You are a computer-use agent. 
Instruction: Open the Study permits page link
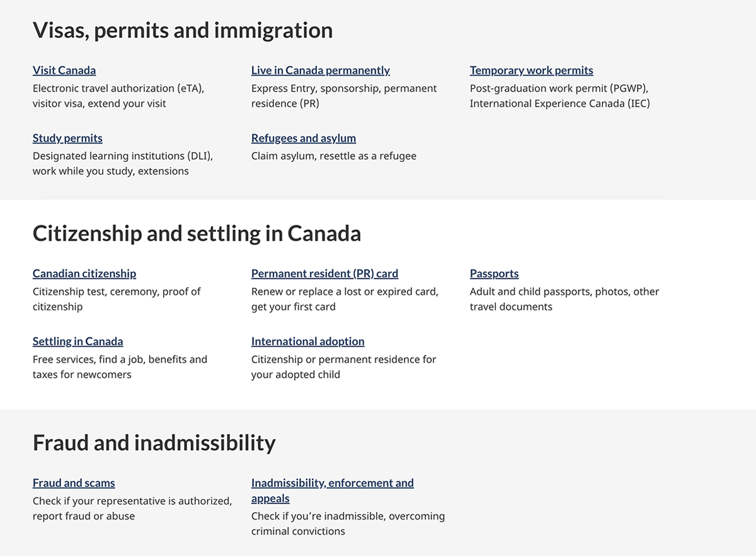click(67, 139)
